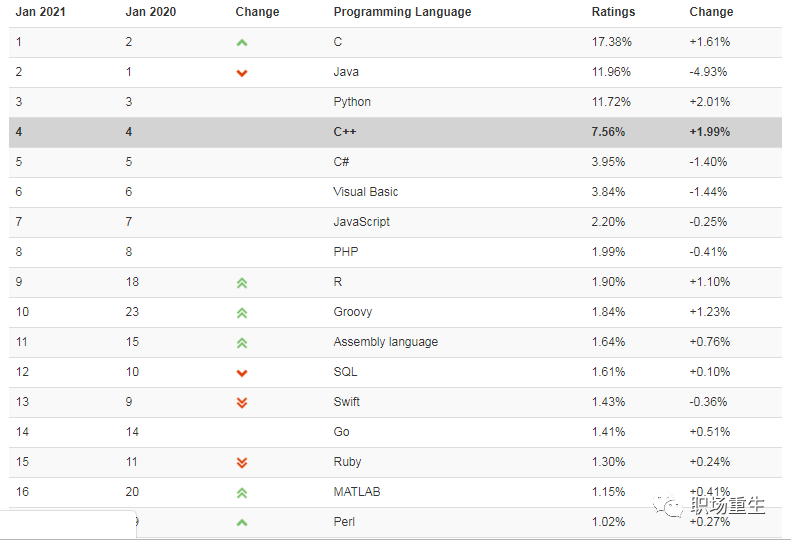This screenshot has height=540, width=791.
Task: Click the Jan 2021 column header
Action: pos(40,12)
